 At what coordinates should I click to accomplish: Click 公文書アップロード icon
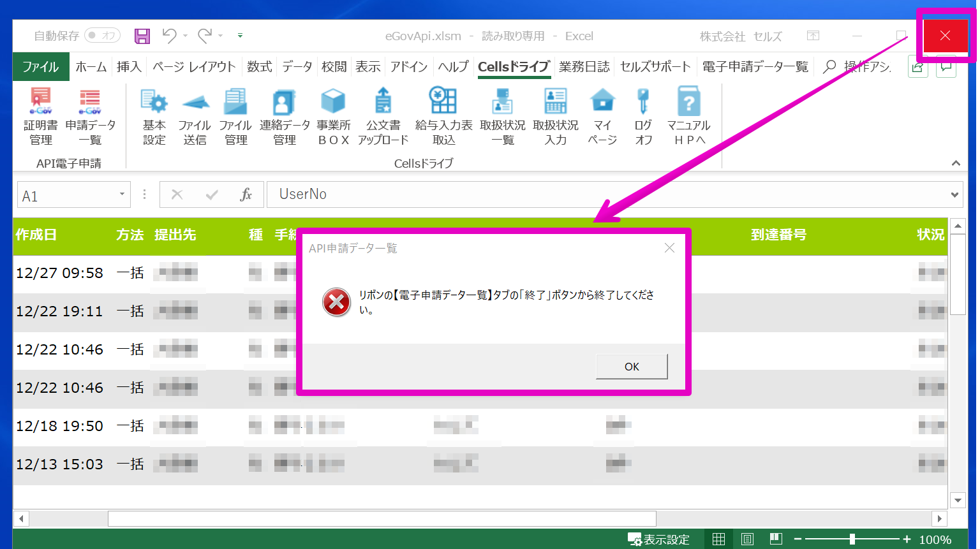383,117
